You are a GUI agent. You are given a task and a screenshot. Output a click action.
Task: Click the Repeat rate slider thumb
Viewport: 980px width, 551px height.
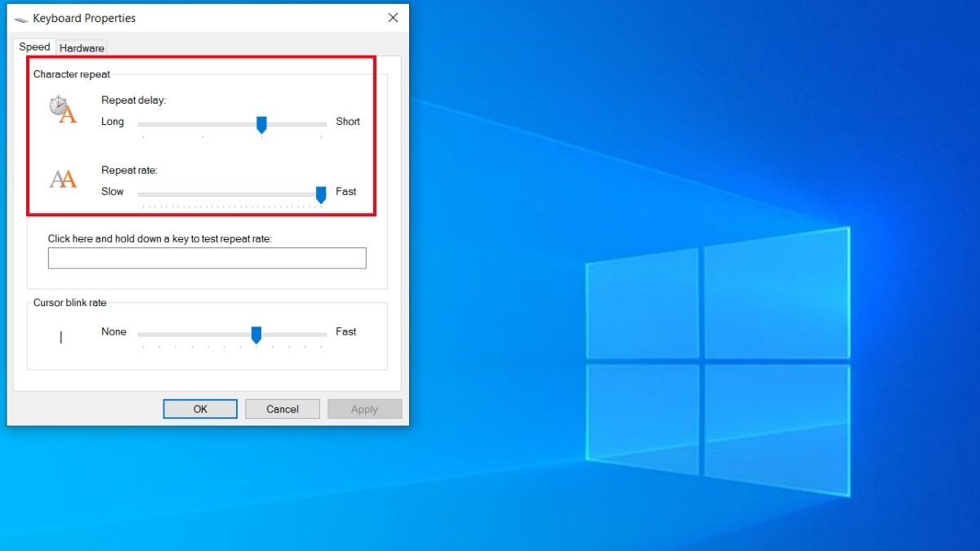pos(321,194)
